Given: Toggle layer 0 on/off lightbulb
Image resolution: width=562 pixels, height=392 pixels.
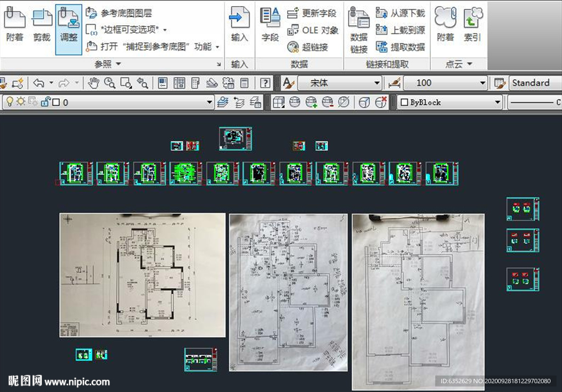Looking at the screenshot, I should click(10, 102).
